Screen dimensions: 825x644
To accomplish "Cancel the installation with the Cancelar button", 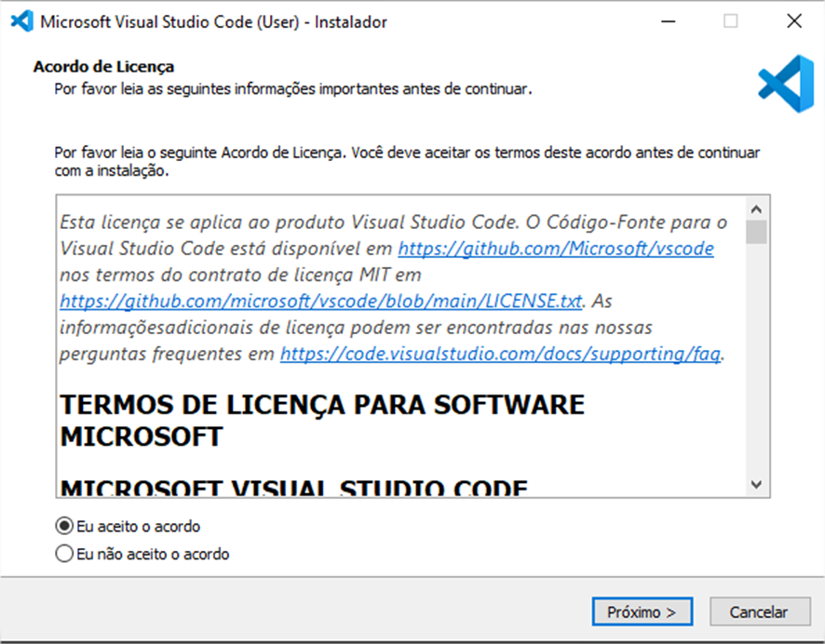I will 759,611.
